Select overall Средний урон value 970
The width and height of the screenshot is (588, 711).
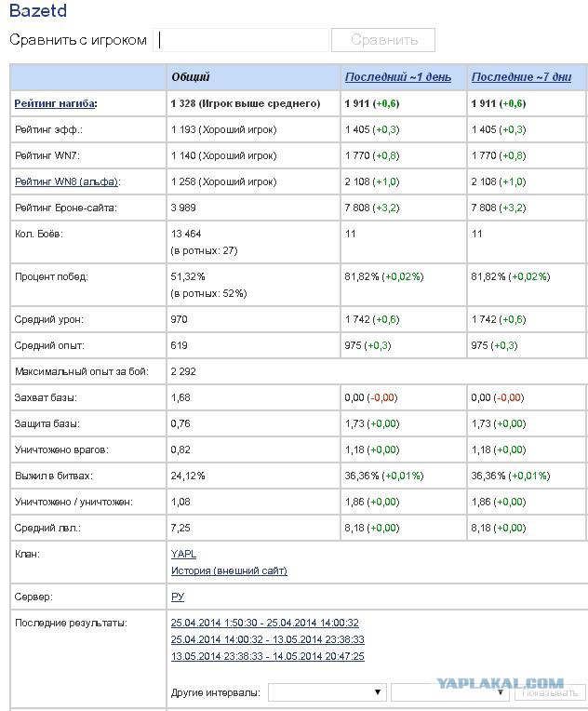(x=179, y=319)
